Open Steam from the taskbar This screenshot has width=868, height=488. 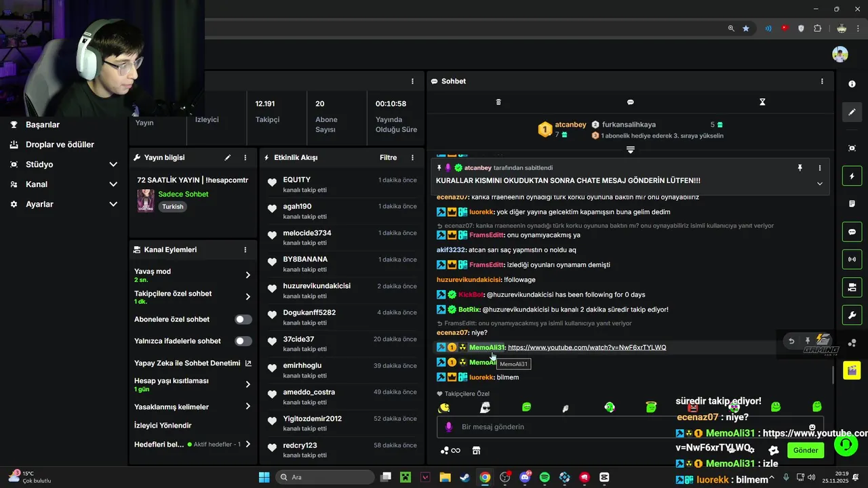[x=465, y=477]
